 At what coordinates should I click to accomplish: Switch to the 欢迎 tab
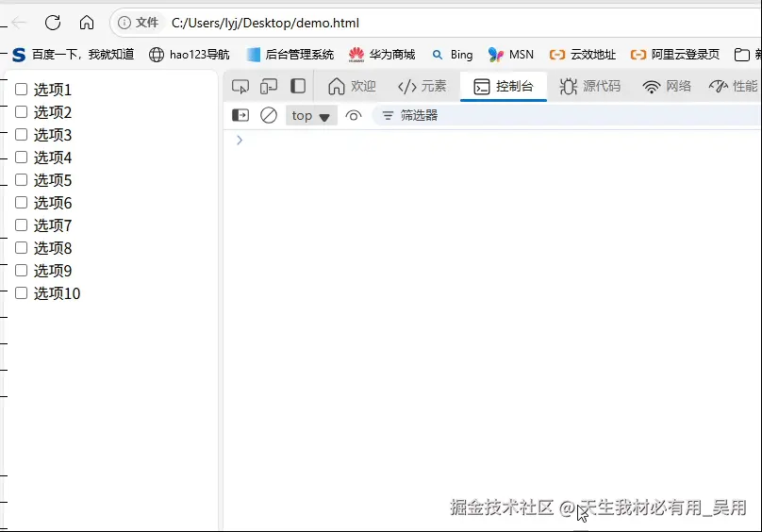(352, 87)
